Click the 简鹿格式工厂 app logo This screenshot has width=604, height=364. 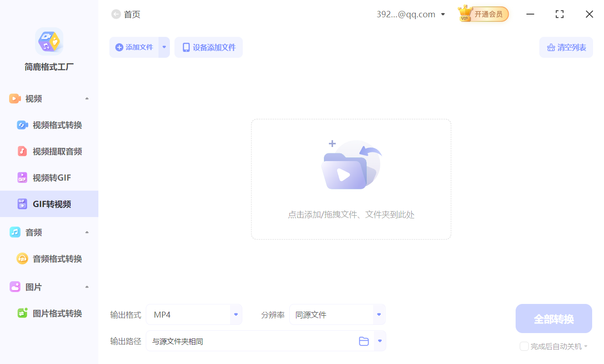pyautogui.click(x=49, y=41)
